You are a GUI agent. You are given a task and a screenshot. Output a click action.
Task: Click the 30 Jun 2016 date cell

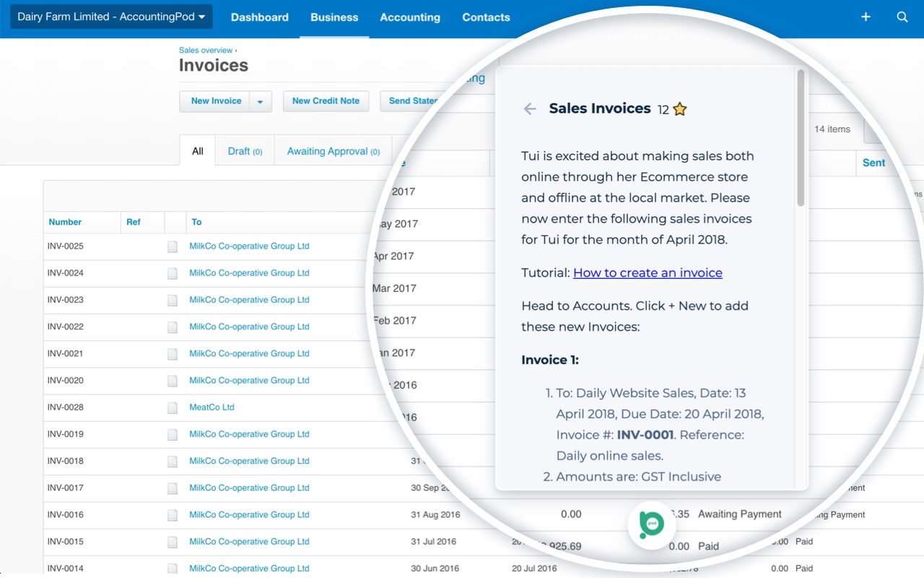point(435,568)
